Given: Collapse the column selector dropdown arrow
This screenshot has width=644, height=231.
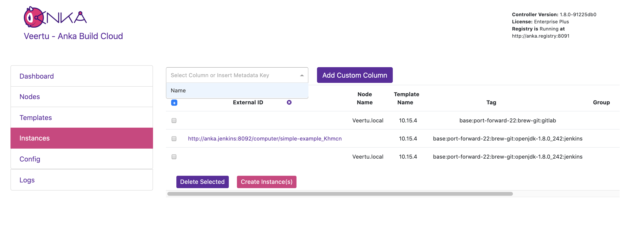Looking at the screenshot, I should pos(302,75).
